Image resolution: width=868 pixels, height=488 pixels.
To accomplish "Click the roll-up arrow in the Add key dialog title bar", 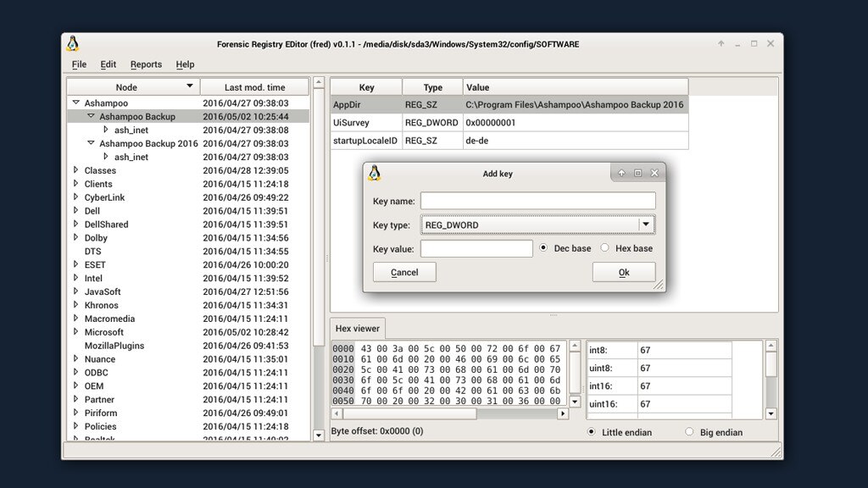I will pyautogui.click(x=621, y=173).
